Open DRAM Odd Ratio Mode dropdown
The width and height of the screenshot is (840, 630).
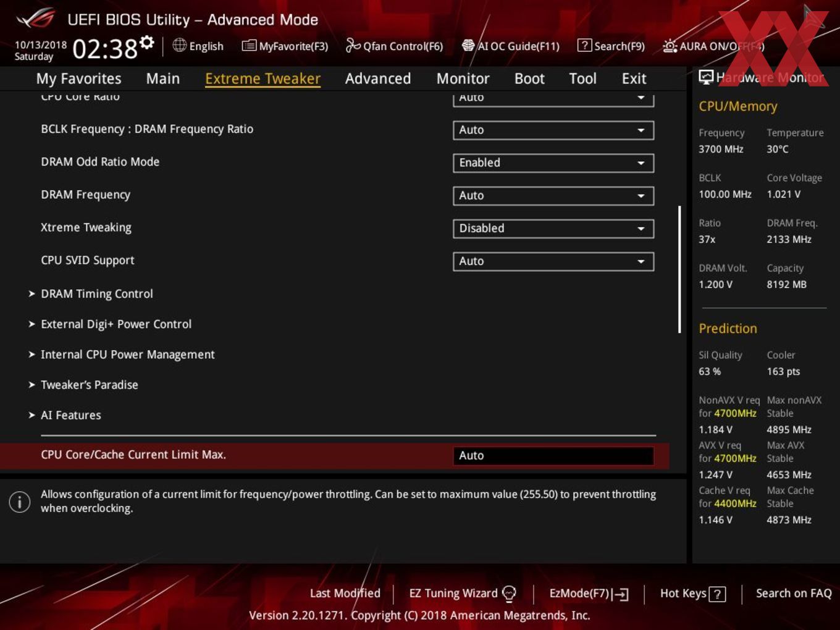(x=553, y=162)
